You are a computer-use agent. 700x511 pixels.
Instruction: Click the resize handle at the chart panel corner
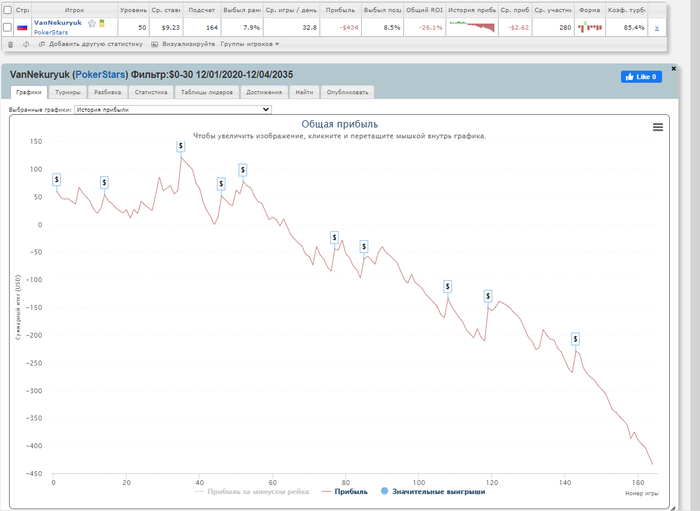[x=673, y=507]
